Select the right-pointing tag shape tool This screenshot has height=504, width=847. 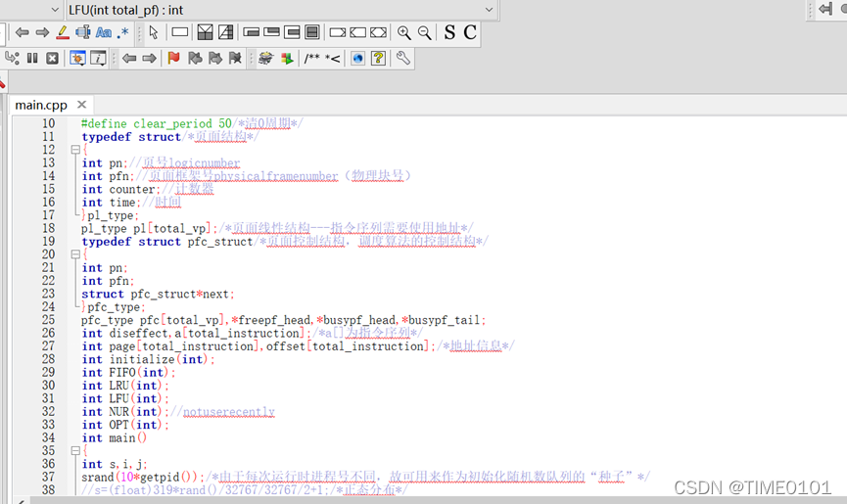338,33
